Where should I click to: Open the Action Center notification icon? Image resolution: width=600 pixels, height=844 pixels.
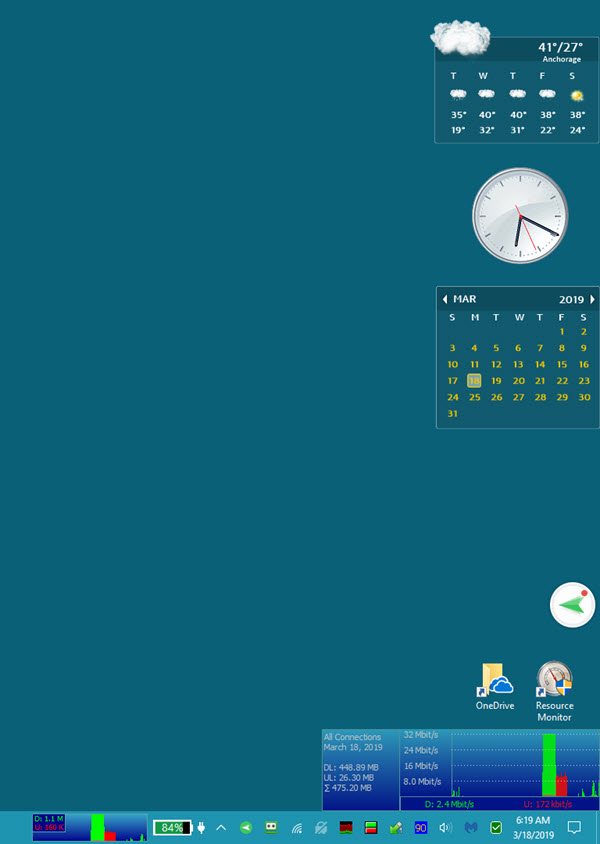[x=575, y=828]
